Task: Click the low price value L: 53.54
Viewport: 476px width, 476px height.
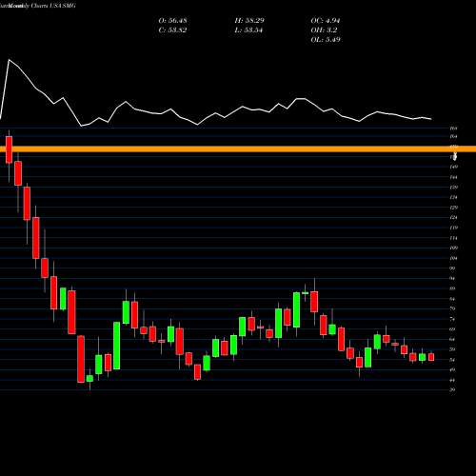Action: click(x=249, y=30)
